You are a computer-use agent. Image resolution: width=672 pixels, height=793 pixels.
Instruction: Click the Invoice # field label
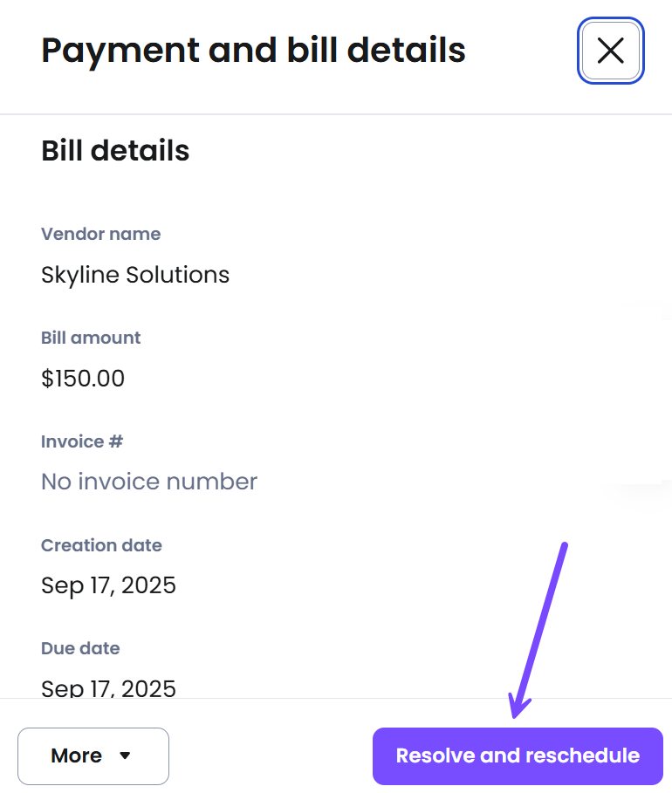[x=82, y=441]
